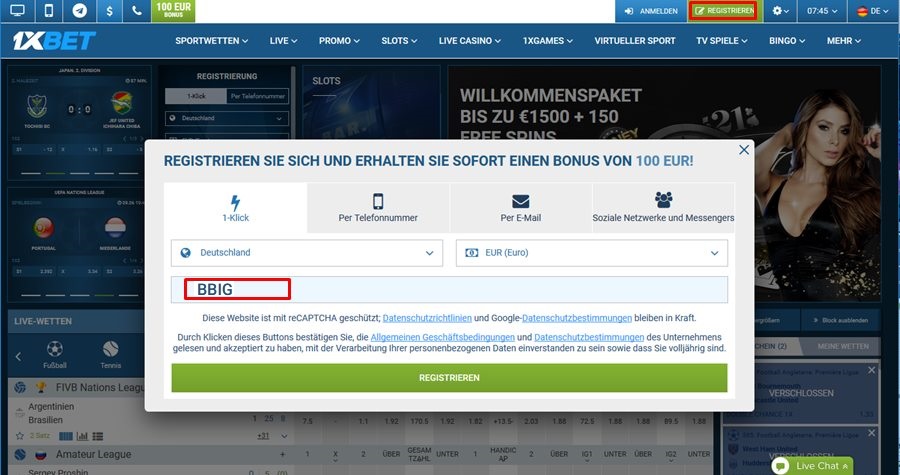Expand the +31 more markets link

coord(263,436)
